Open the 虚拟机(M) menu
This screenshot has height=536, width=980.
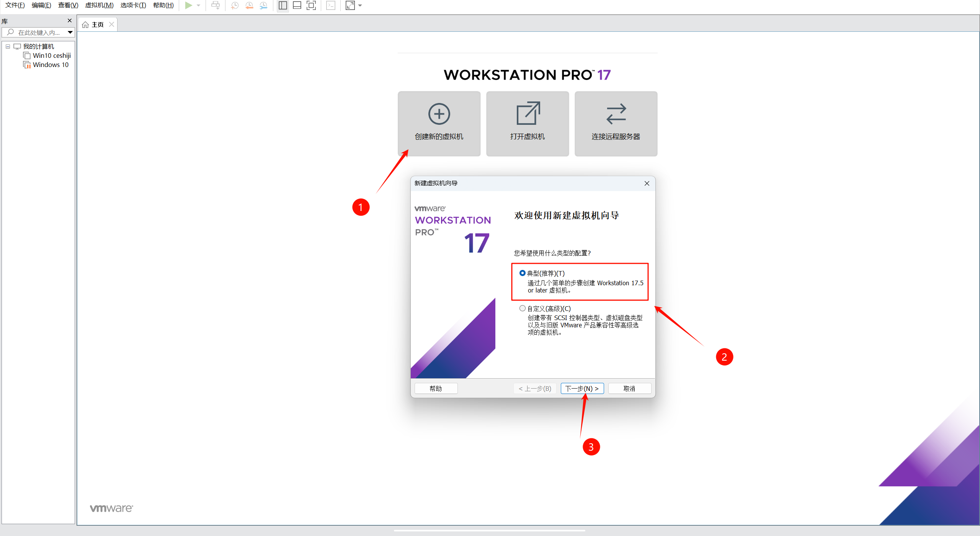pos(99,5)
